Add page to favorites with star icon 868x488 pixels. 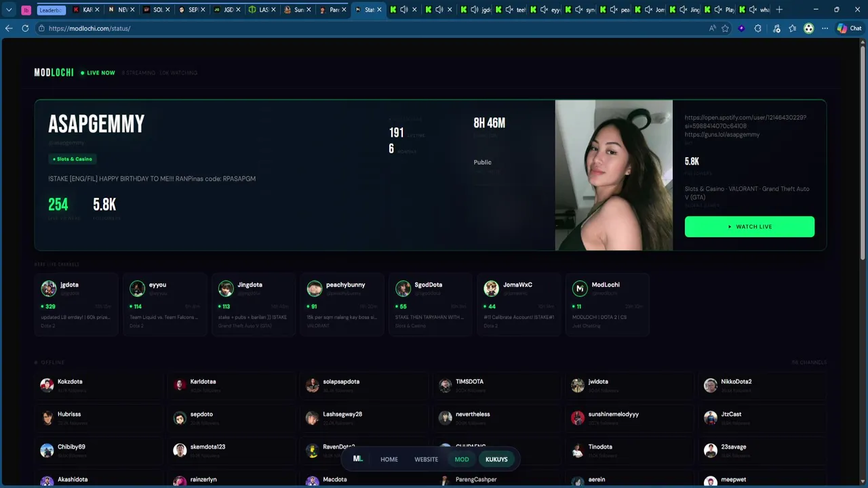tap(725, 28)
